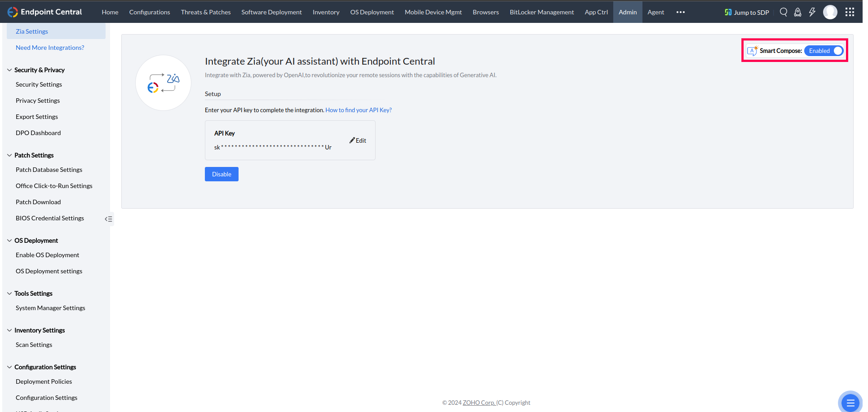This screenshot has height=412, width=868.
Task: Open the App Ctrl tab
Action: point(596,12)
